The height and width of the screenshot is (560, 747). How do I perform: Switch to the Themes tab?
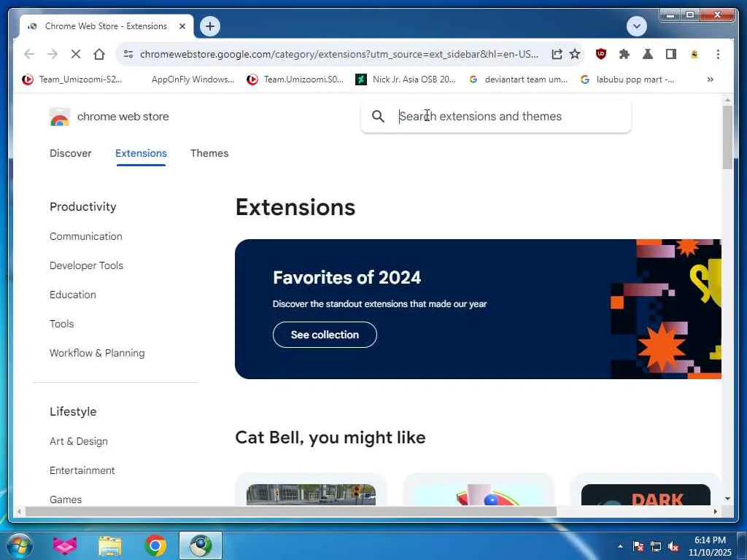[x=209, y=153]
